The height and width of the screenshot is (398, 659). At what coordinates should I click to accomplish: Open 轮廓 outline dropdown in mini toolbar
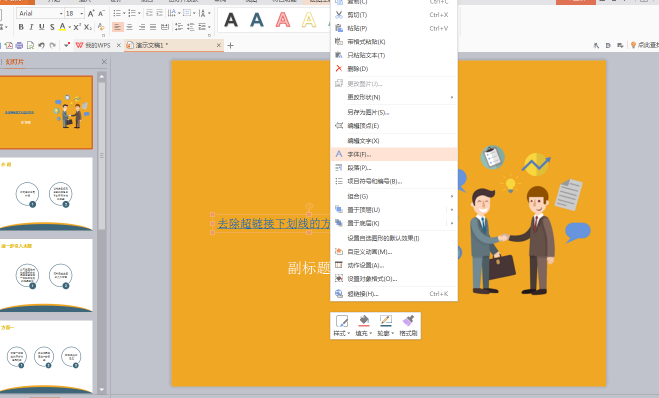tap(385, 326)
